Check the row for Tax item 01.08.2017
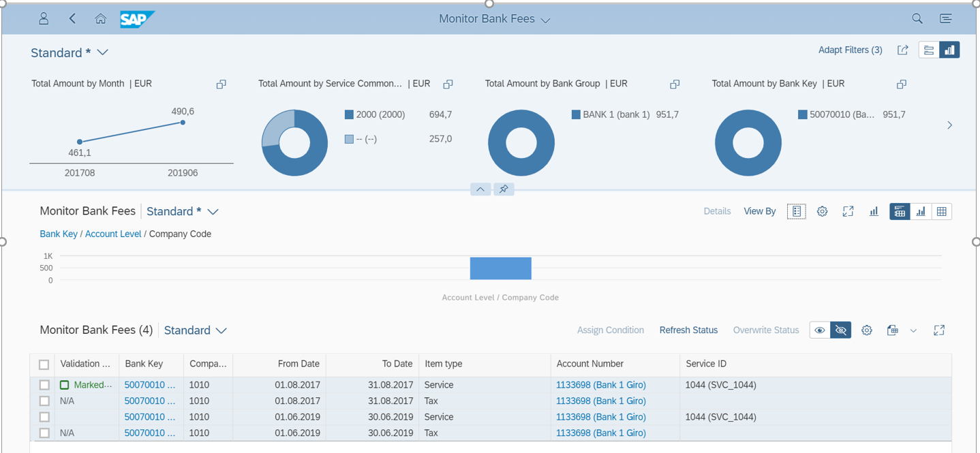The image size is (980, 453). coord(44,401)
